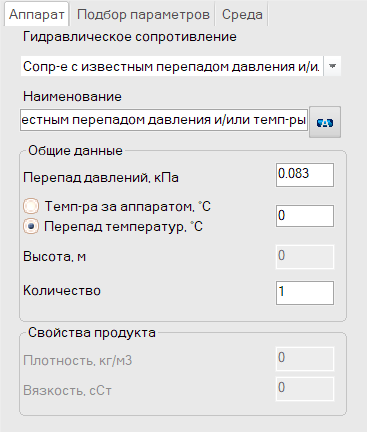Screen dimensions: 367x432
Task: Click the icon button beside the Наименование field
Action: [x=325, y=122]
